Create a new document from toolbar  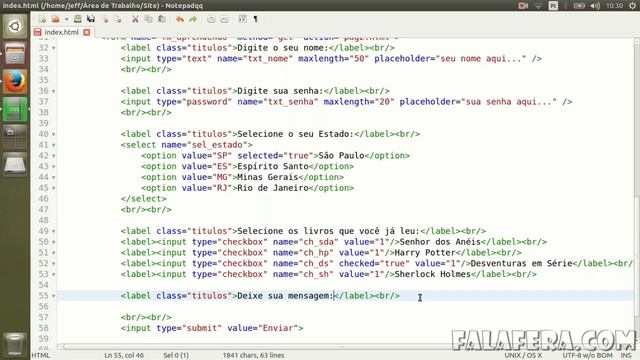tap(42, 19)
